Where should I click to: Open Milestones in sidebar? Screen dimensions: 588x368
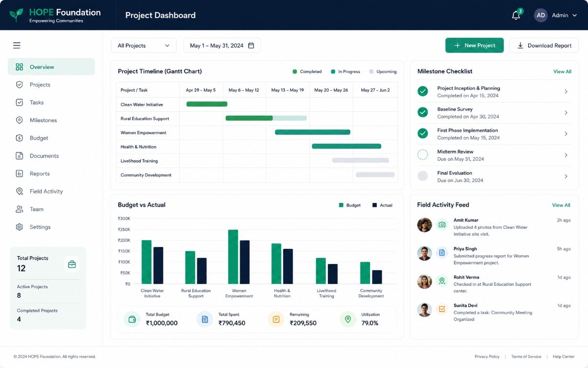coord(51,120)
